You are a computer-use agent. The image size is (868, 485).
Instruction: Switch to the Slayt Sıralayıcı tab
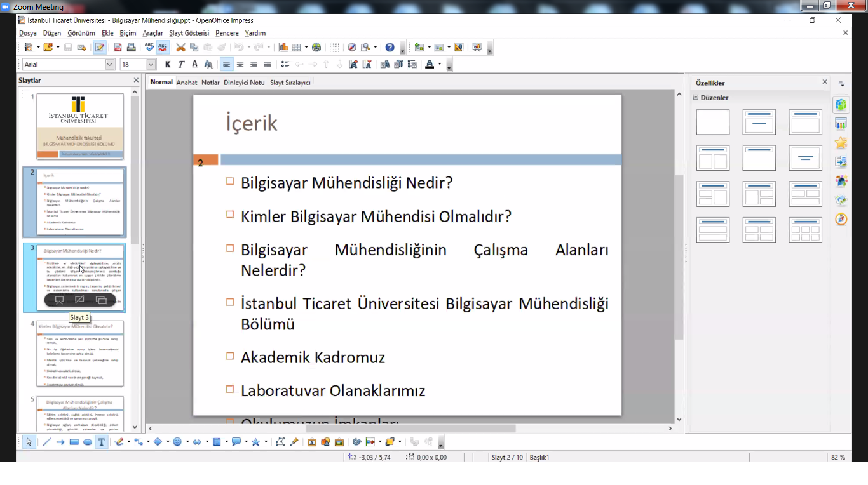(x=290, y=83)
